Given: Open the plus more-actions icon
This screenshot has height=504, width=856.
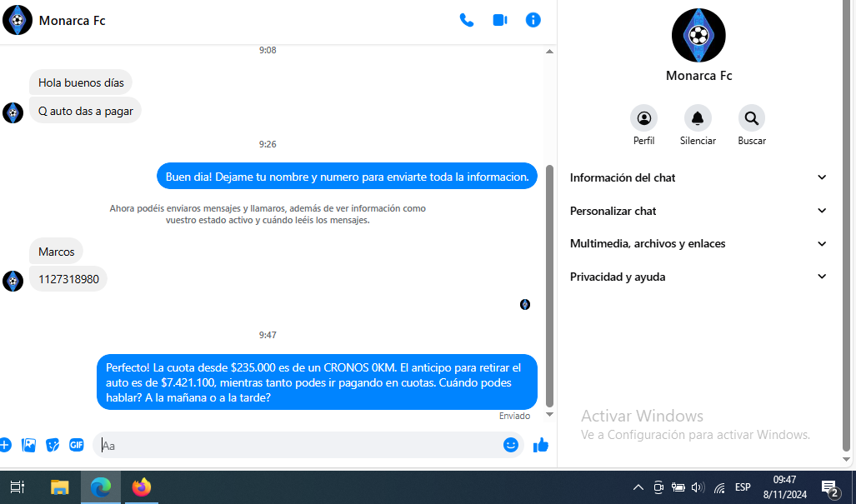Looking at the screenshot, I should [x=5, y=445].
